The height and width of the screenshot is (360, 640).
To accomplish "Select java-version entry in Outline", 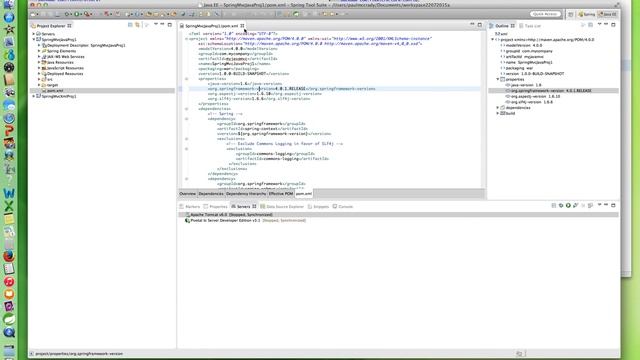I will pos(524,85).
